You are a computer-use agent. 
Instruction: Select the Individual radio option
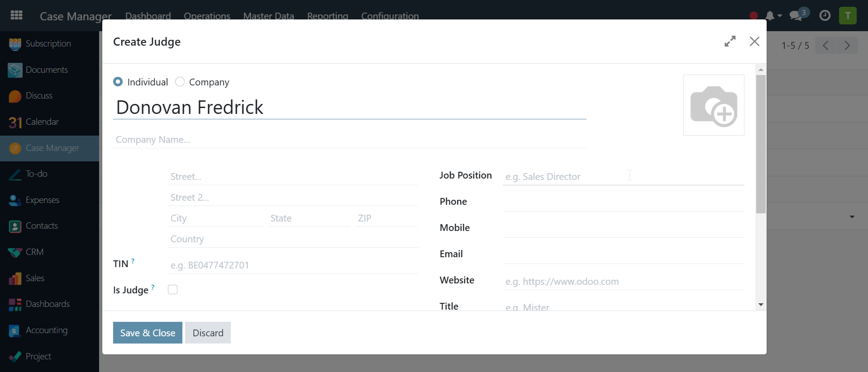(x=118, y=82)
